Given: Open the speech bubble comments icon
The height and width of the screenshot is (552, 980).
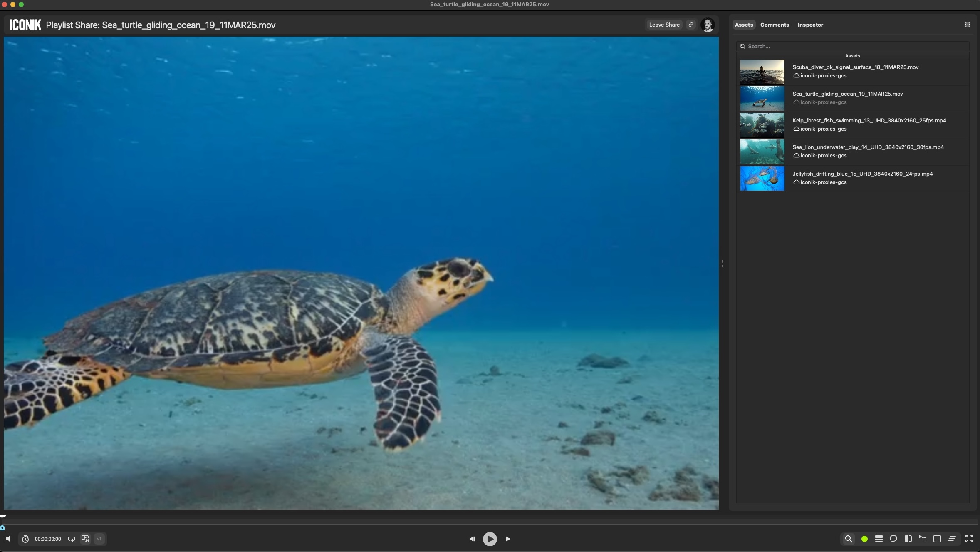Looking at the screenshot, I should tap(893, 539).
